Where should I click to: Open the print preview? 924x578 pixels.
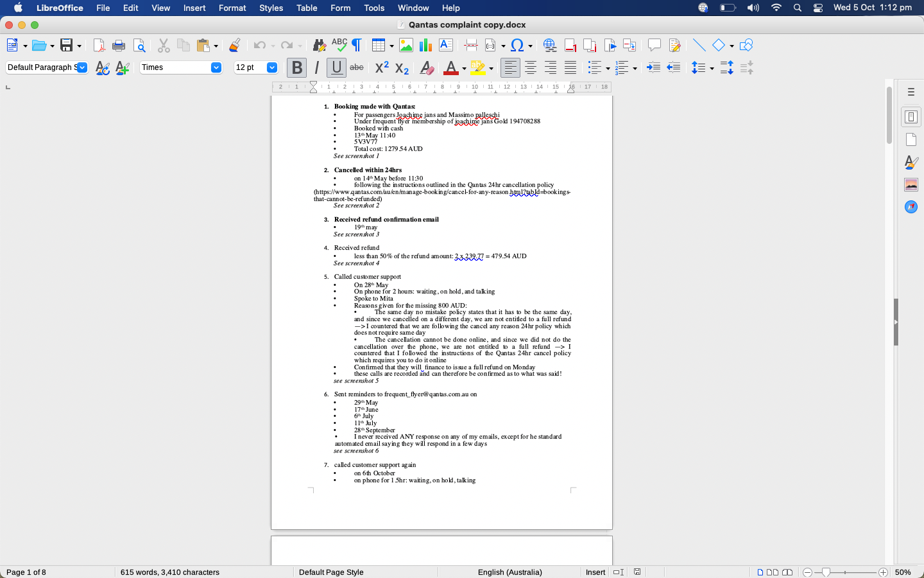point(140,45)
